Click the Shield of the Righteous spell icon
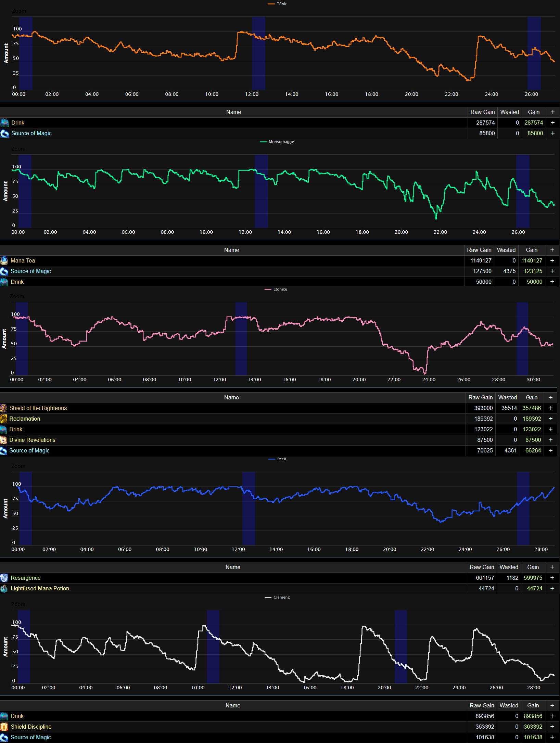This screenshot has width=560, height=743. pos(3,408)
